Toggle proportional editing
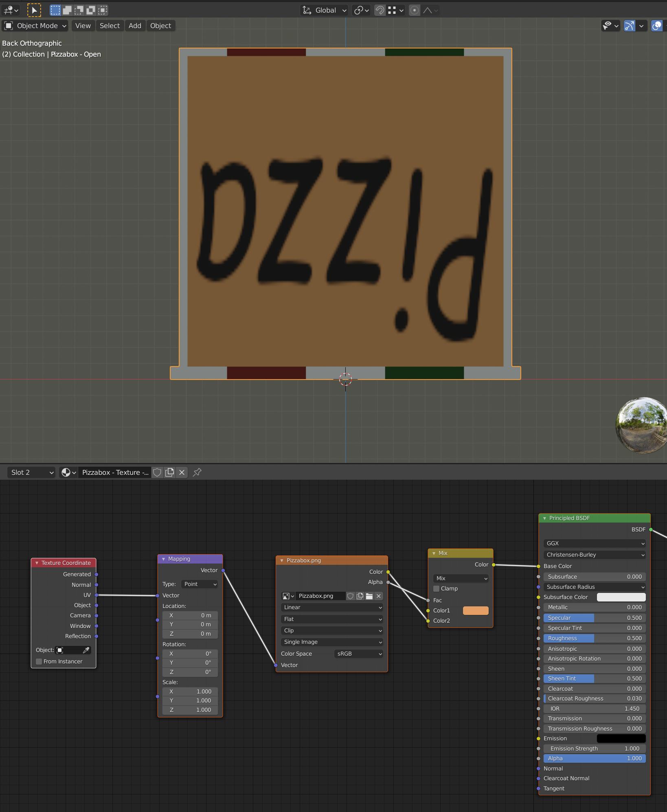 pos(415,10)
